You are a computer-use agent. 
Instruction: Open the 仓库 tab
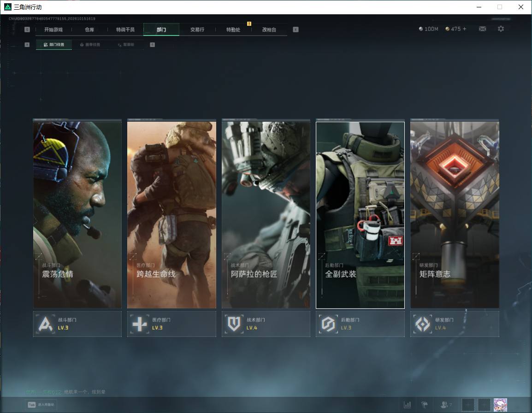89,29
